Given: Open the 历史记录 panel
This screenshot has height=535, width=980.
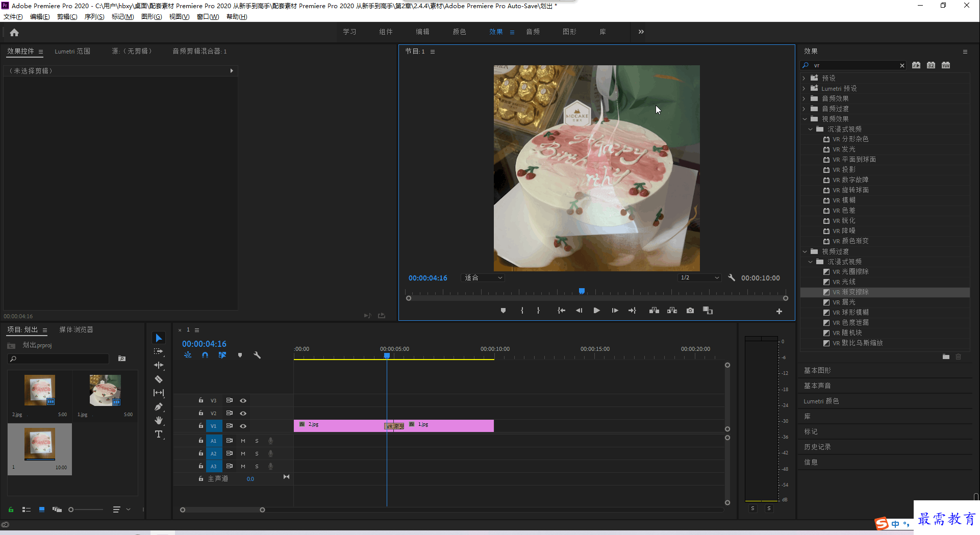Looking at the screenshot, I should tap(817, 447).
